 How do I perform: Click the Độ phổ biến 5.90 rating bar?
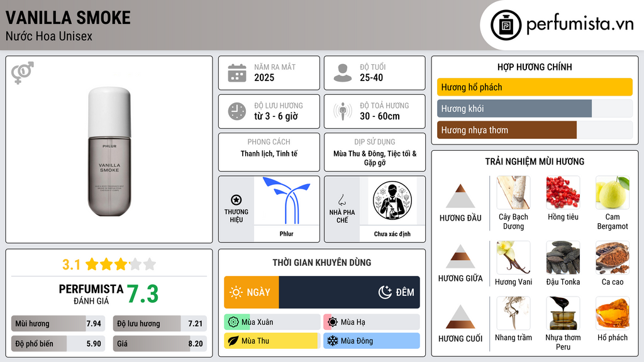(58, 344)
